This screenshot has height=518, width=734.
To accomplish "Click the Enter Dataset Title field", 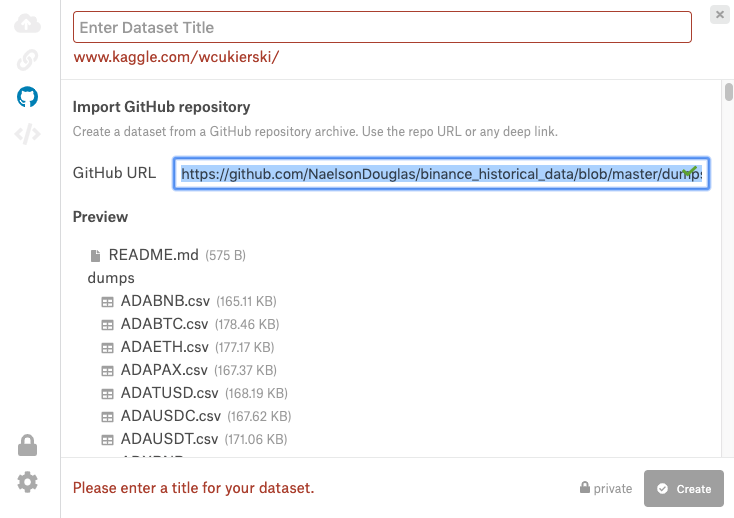I will [382, 27].
